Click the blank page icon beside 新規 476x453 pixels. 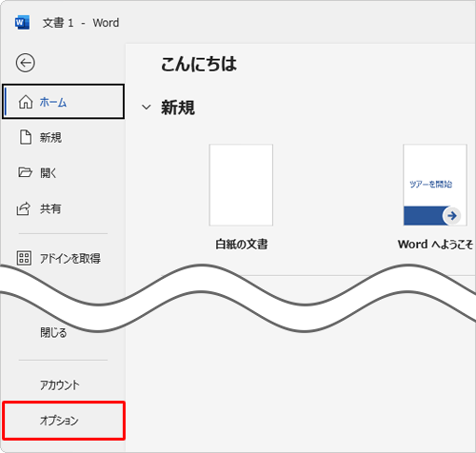26,137
